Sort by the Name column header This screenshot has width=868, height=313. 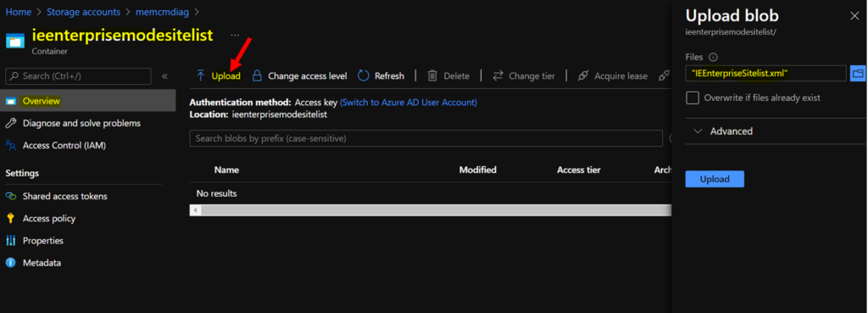(226, 170)
